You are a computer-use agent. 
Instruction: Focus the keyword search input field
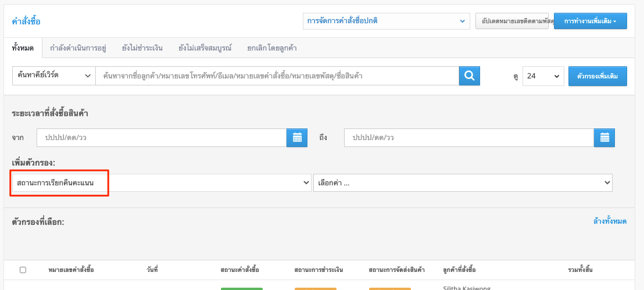point(277,76)
